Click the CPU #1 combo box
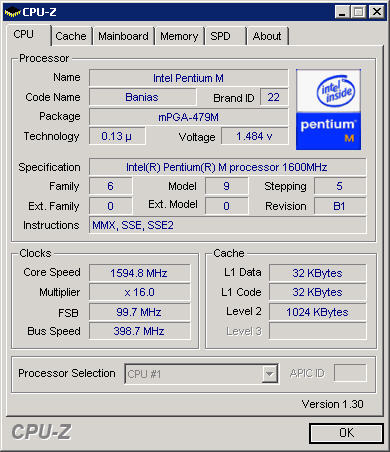The height and width of the screenshot is (452, 390). click(201, 374)
